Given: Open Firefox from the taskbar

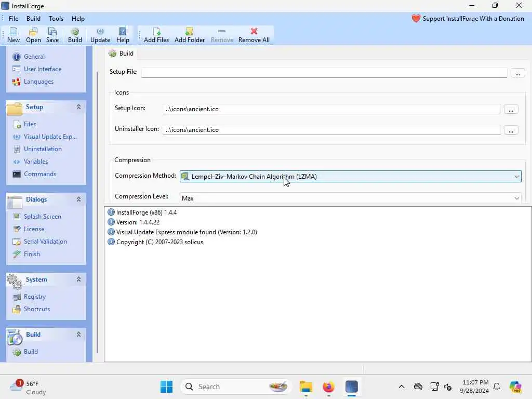Looking at the screenshot, I should (x=328, y=387).
